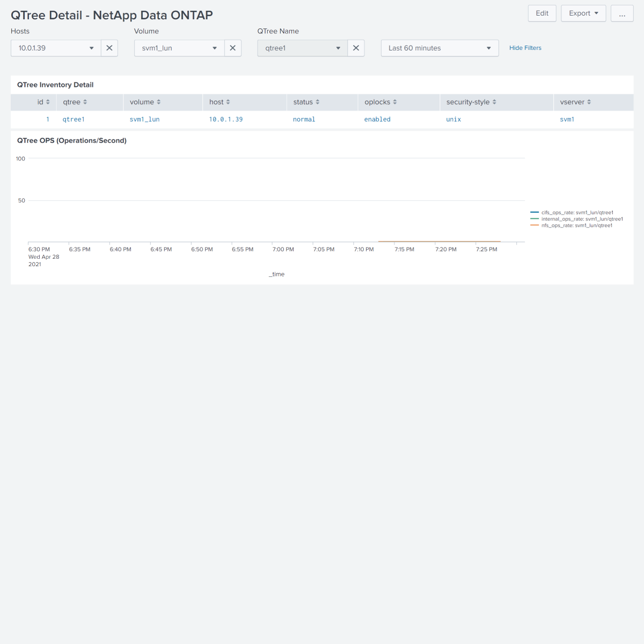Clear the QTree Name filter
This screenshot has width=644, height=644.
[x=356, y=48]
